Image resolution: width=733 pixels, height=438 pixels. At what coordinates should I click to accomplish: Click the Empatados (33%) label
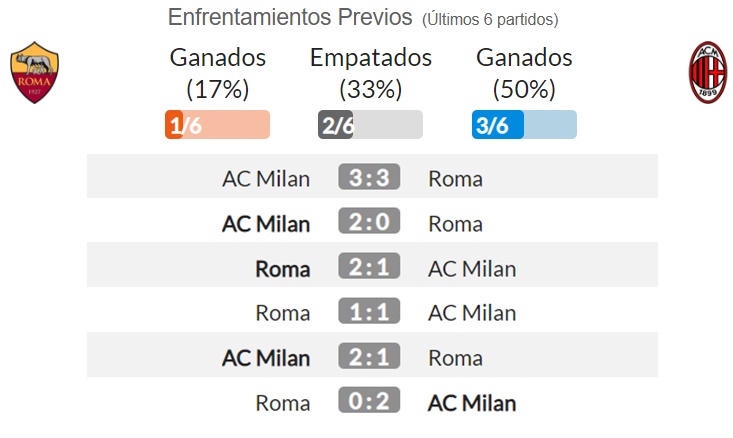tap(371, 73)
